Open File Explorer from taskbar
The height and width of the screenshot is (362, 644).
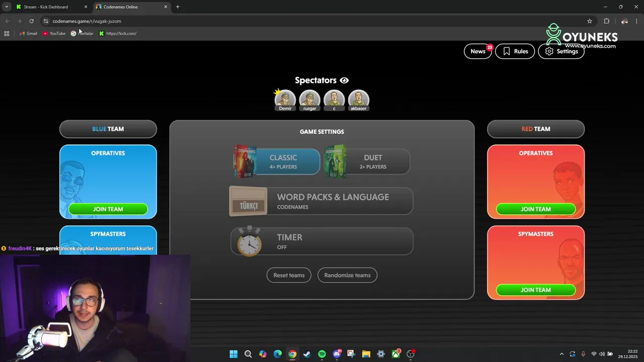pos(366,354)
